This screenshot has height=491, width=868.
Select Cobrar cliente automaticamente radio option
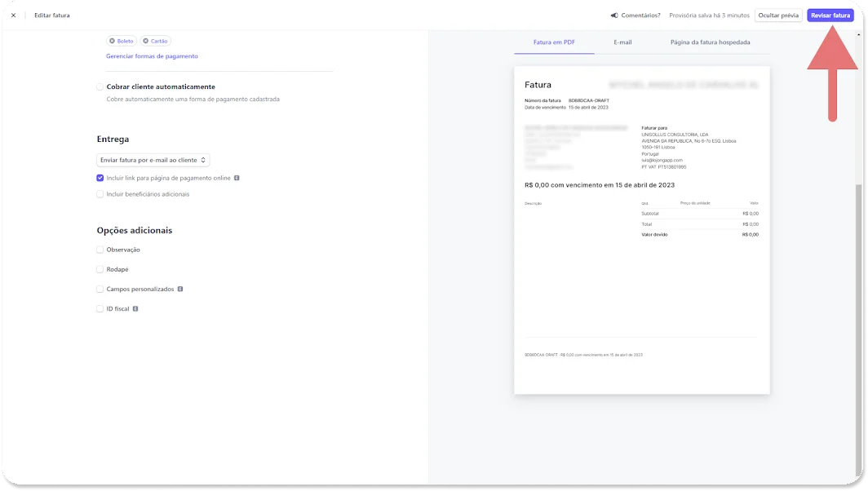click(100, 87)
